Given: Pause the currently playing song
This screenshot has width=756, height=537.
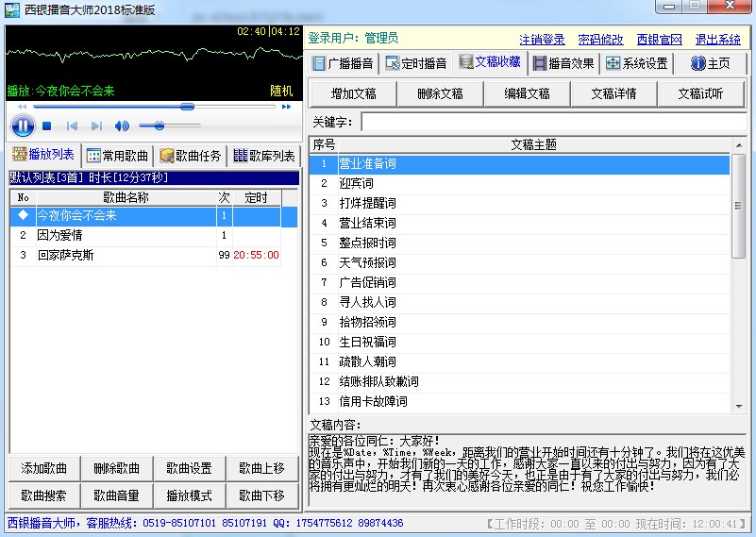Looking at the screenshot, I should 23,126.
